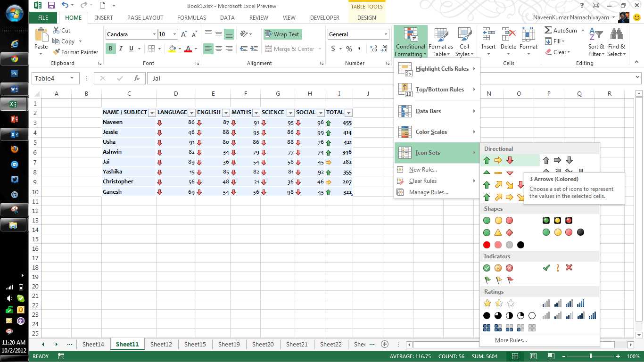Open the Data Bars submenu

(437, 111)
